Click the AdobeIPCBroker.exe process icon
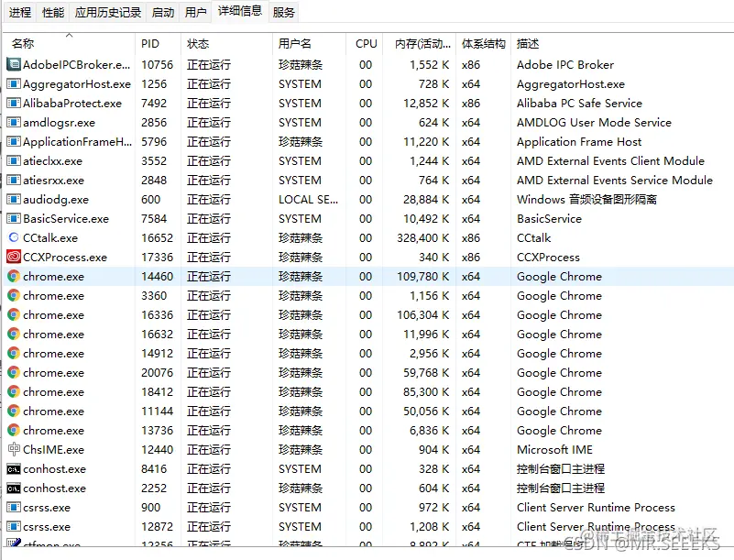The height and width of the screenshot is (560, 734). [x=14, y=64]
